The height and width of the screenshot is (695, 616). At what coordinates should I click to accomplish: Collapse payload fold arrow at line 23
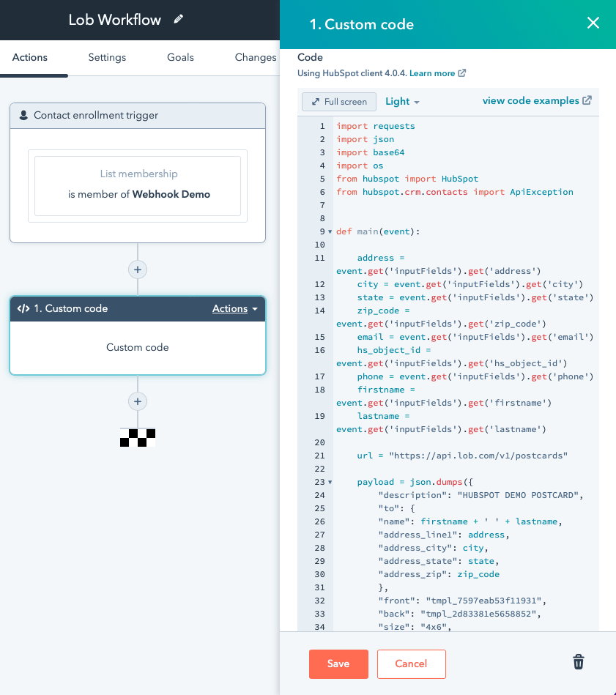coord(330,482)
